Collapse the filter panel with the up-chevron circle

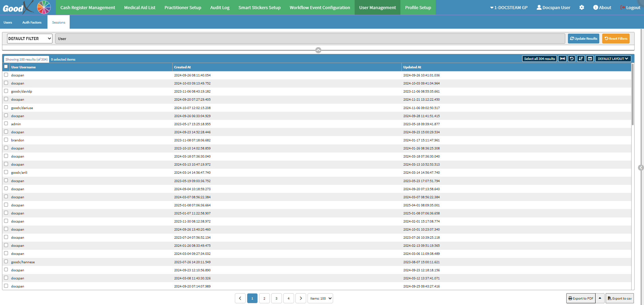pyautogui.click(x=318, y=50)
